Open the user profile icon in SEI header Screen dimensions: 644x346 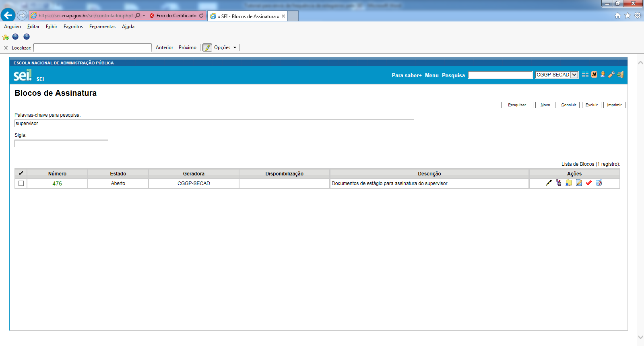tap(603, 74)
